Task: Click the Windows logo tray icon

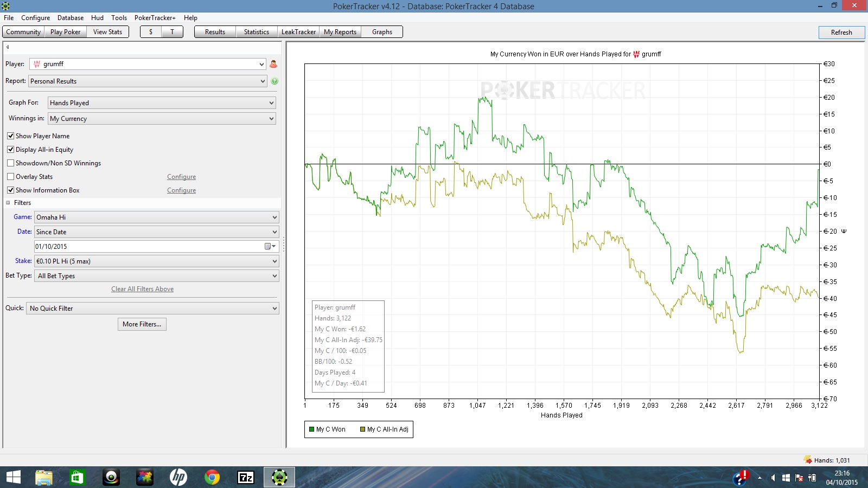Action: 786,478
